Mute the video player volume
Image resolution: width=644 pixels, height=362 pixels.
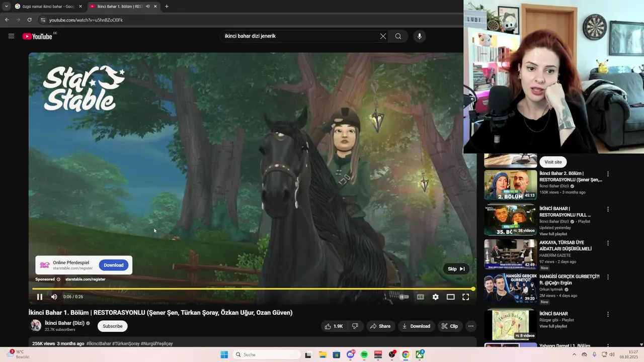(54, 297)
